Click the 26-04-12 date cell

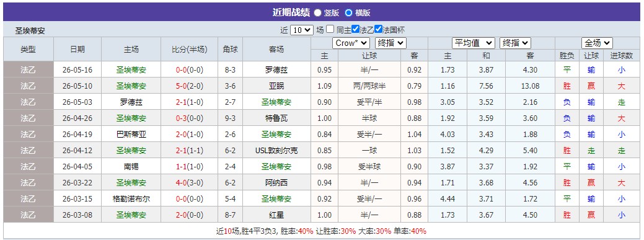tap(77, 151)
